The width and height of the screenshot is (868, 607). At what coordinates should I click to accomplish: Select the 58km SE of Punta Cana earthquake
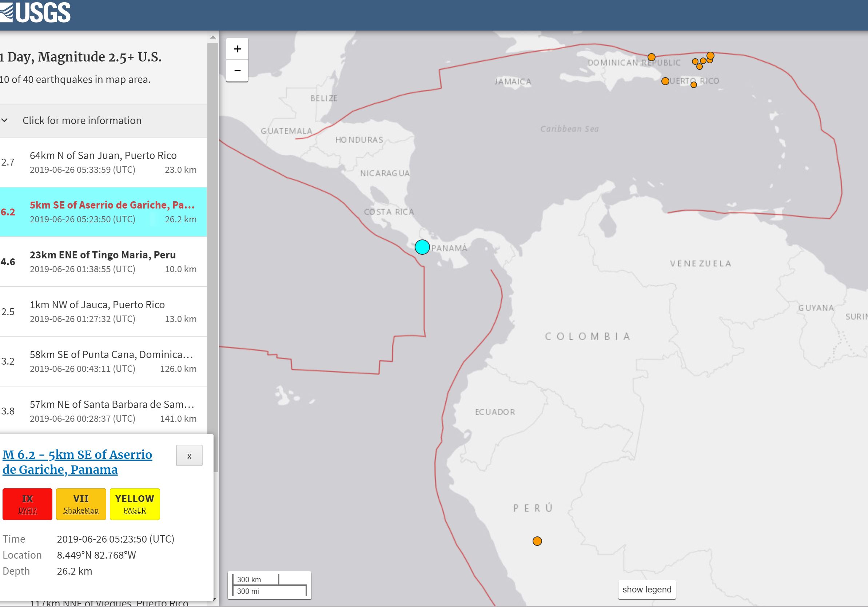(x=103, y=361)
